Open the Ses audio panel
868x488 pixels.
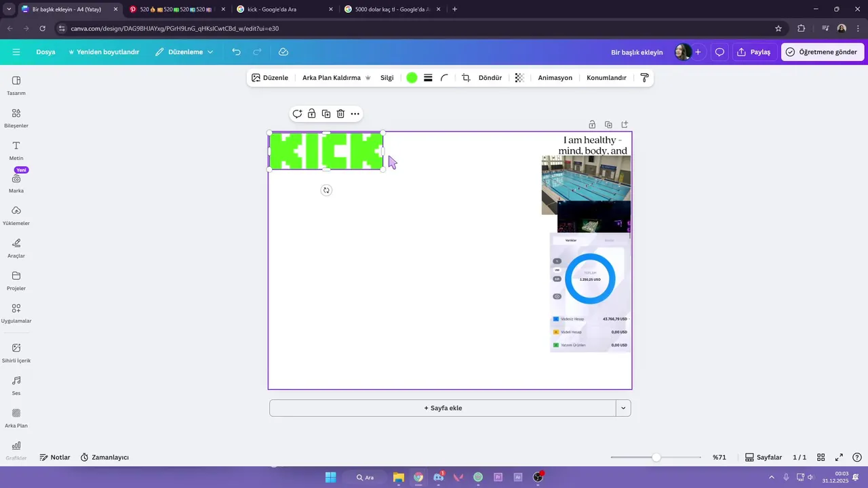tap(16, 385)
